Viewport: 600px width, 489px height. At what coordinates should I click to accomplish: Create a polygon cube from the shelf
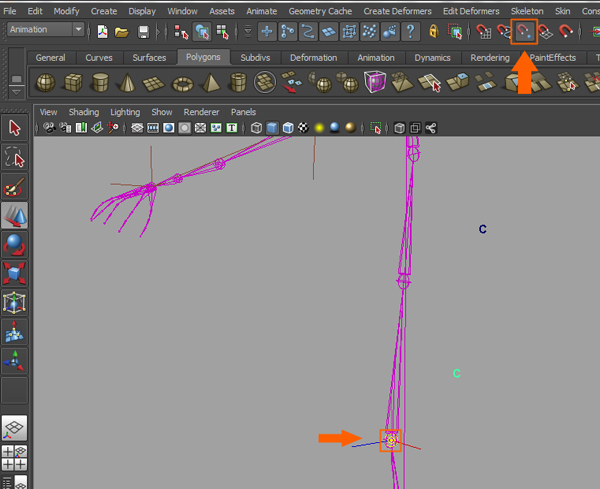[73, 83]
